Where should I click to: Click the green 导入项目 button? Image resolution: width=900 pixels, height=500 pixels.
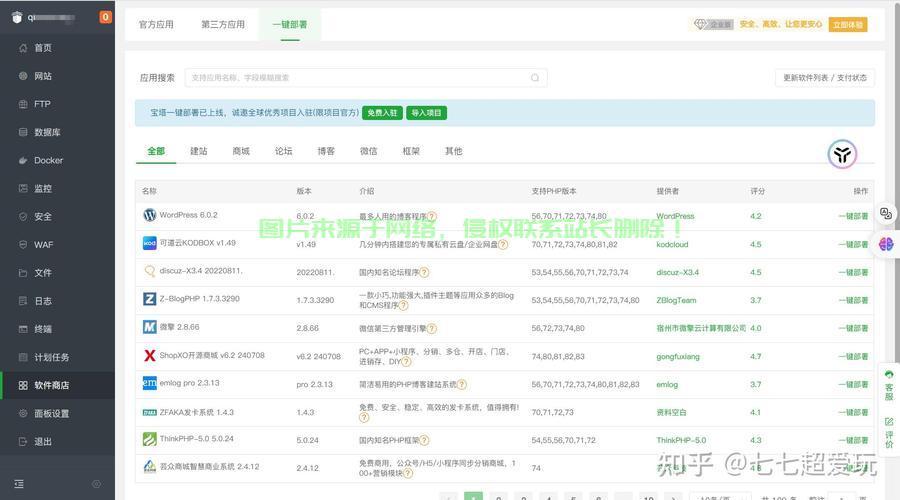point(426,113)
